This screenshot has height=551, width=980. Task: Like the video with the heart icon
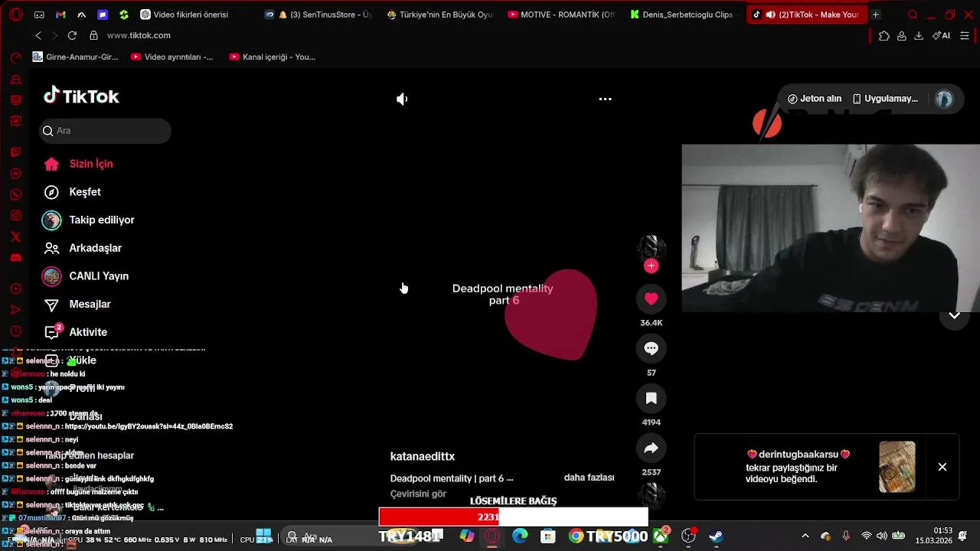tap(651, 298)
